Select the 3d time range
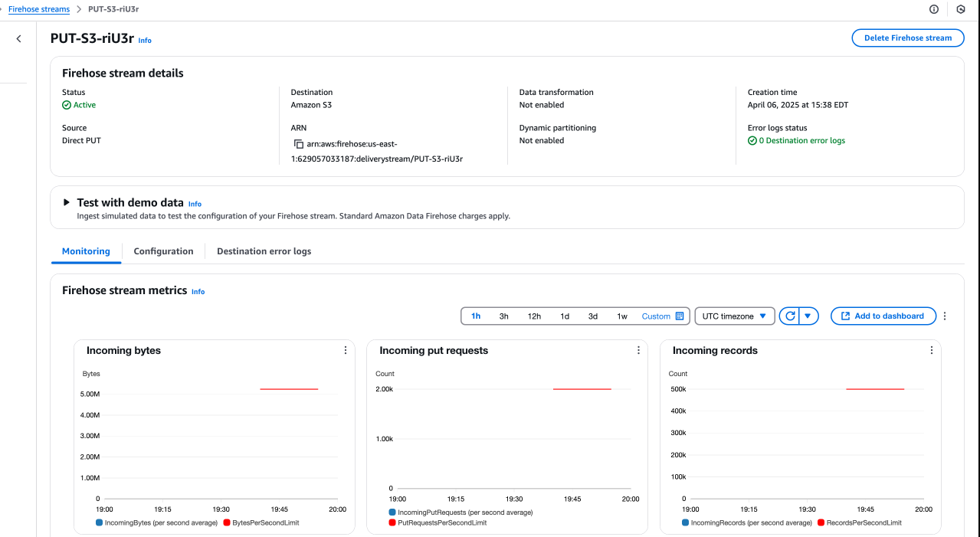This screenshot has width=980, height=537. pyautogui.click(x=593, y=316)
